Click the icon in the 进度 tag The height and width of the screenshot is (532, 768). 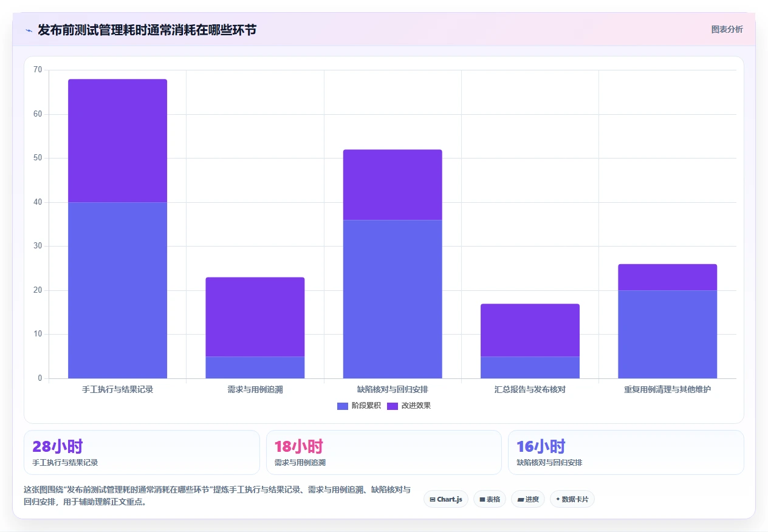tap(521, 499)
